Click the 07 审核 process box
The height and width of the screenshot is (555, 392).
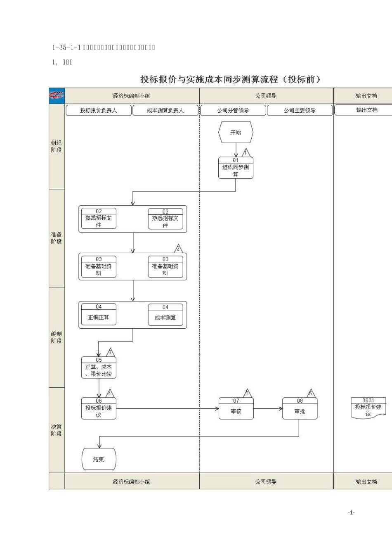(236, 408)
